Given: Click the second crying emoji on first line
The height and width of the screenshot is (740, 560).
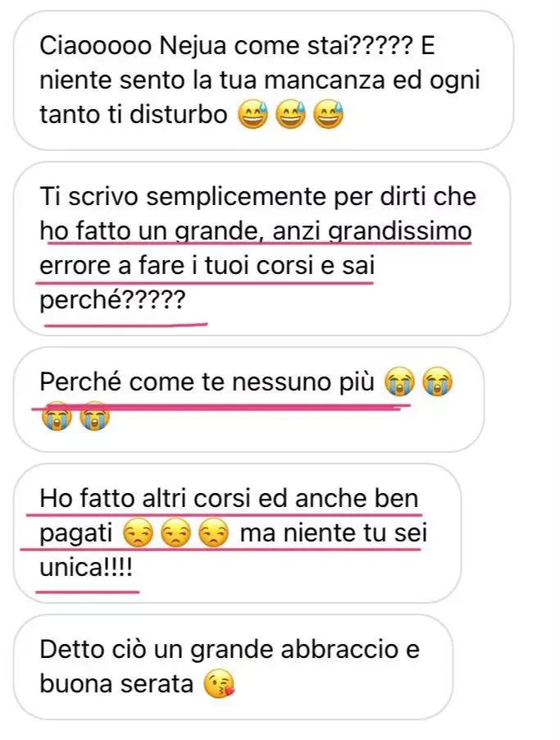Looking at the screenshot, I should [x=437, y=382].
